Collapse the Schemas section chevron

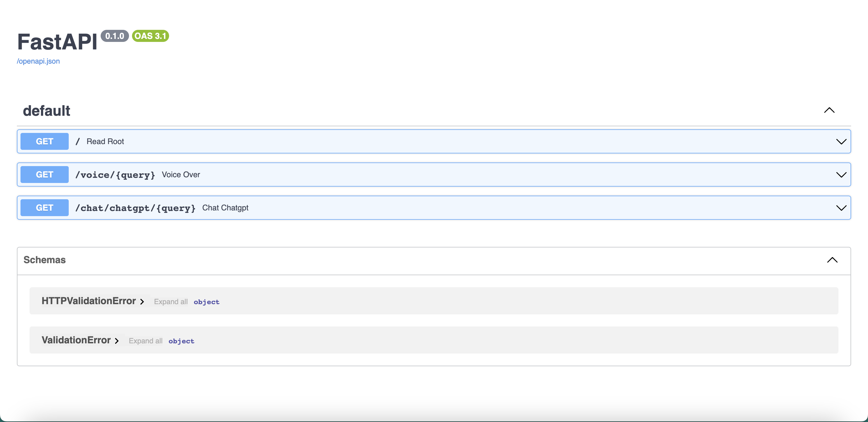[x=832, y=260]
